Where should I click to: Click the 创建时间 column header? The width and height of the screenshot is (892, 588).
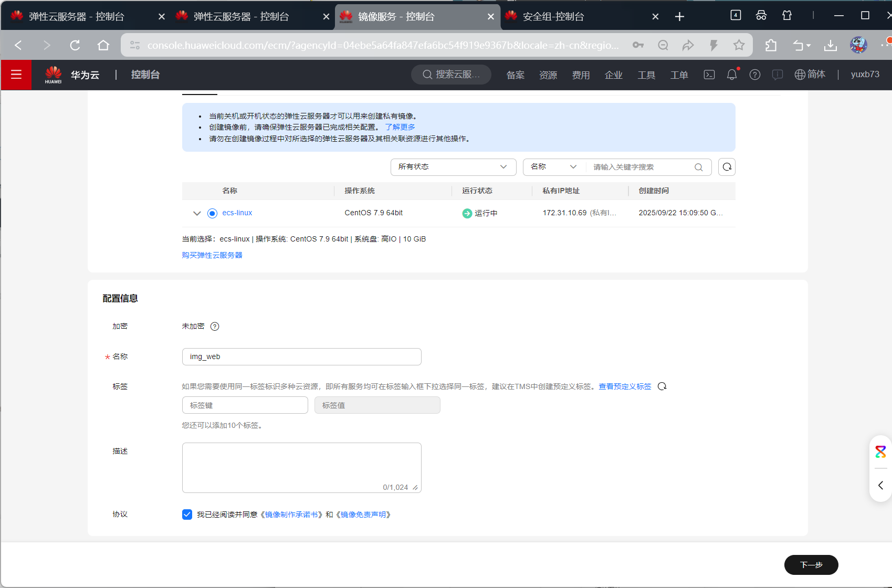654,191
